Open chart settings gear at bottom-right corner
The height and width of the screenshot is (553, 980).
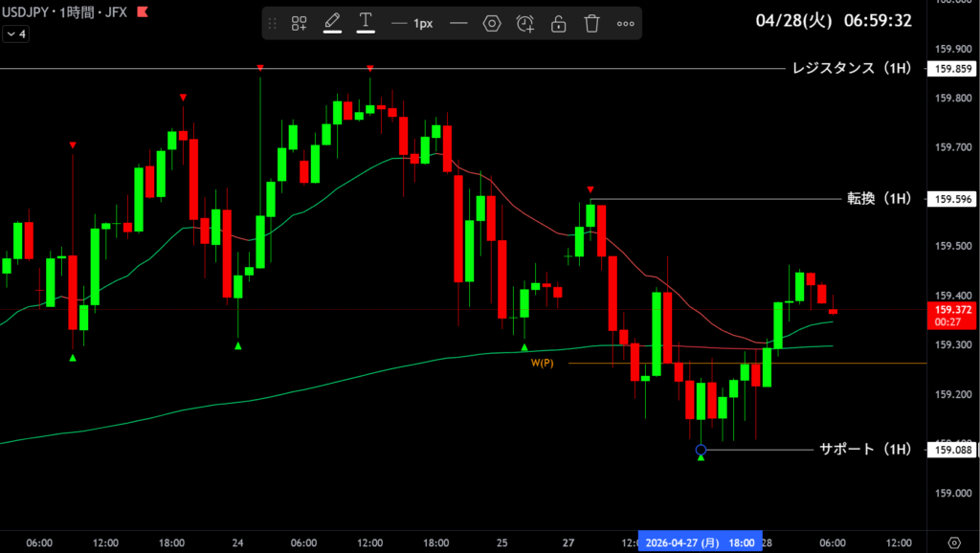point(953,542)
